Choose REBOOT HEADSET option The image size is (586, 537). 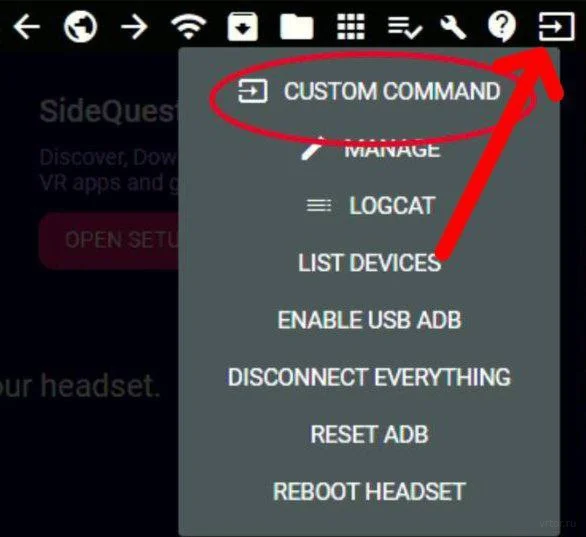coord(369,491)
